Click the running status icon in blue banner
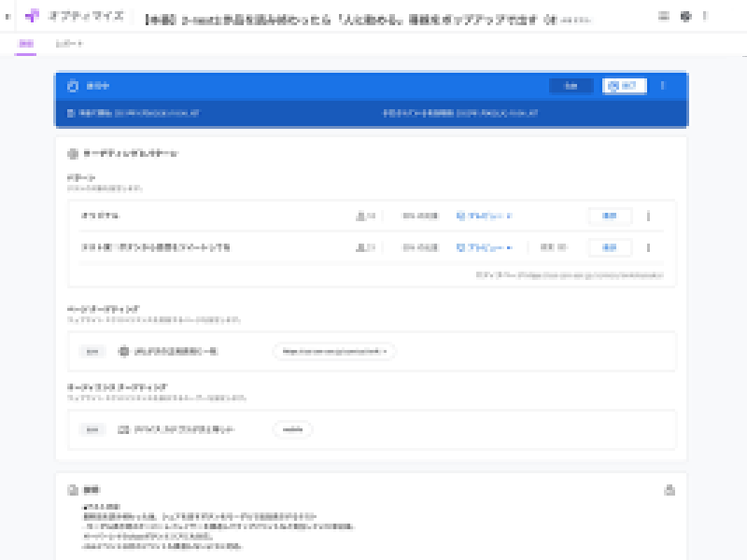Image resolution: width=747 pixels, height=560 pixels. pos(73,86)
